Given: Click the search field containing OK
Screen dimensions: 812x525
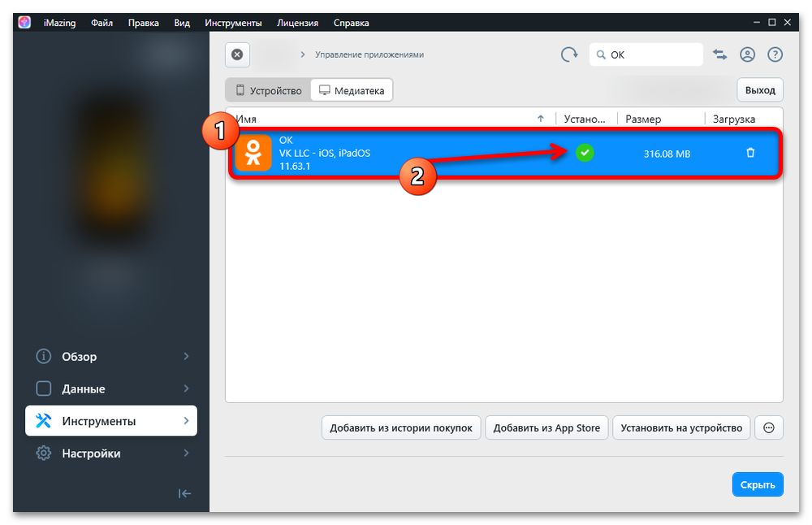Looking at the screenshot, I should coord(646,54).
